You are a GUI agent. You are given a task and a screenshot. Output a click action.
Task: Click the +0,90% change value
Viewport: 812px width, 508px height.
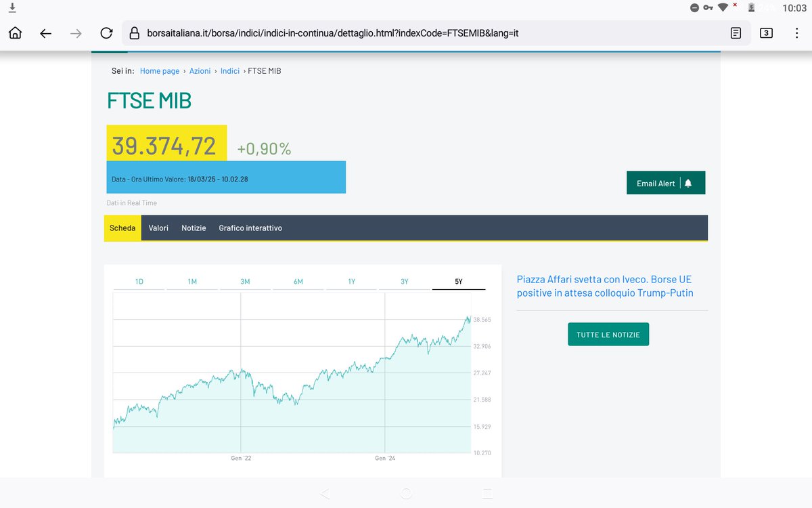pos(264,149)
